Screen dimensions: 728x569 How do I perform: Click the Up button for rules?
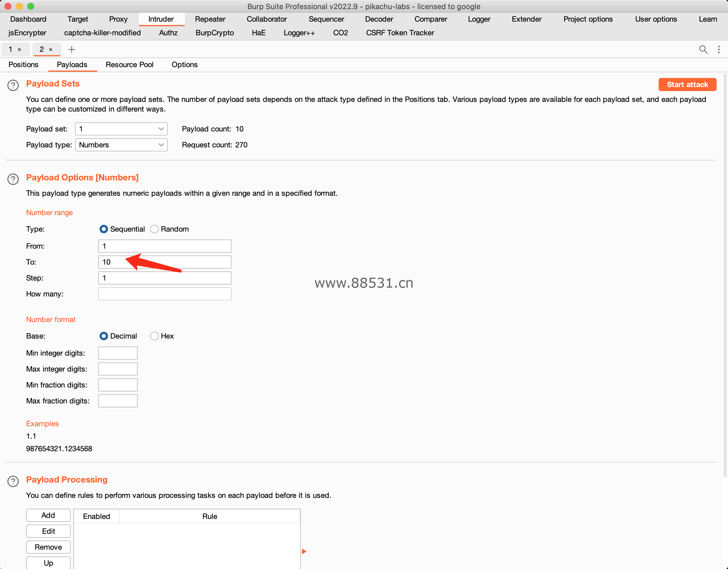coord(48,563)
